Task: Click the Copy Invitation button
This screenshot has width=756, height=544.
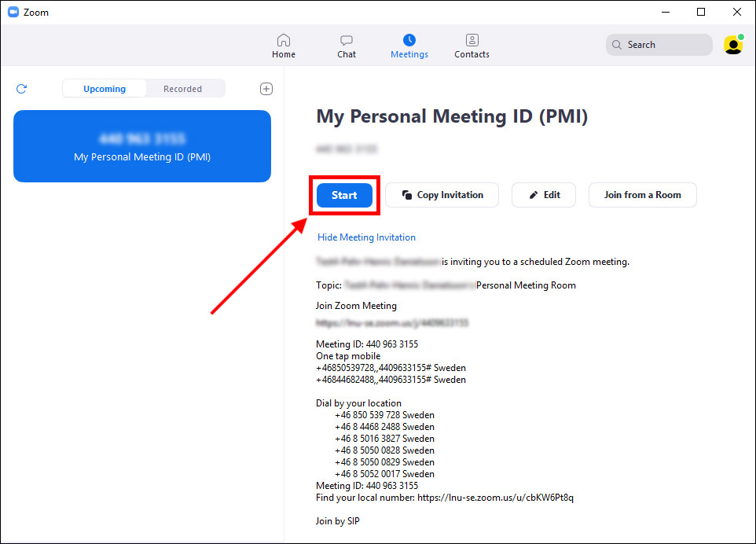Action: click(442, 195)
